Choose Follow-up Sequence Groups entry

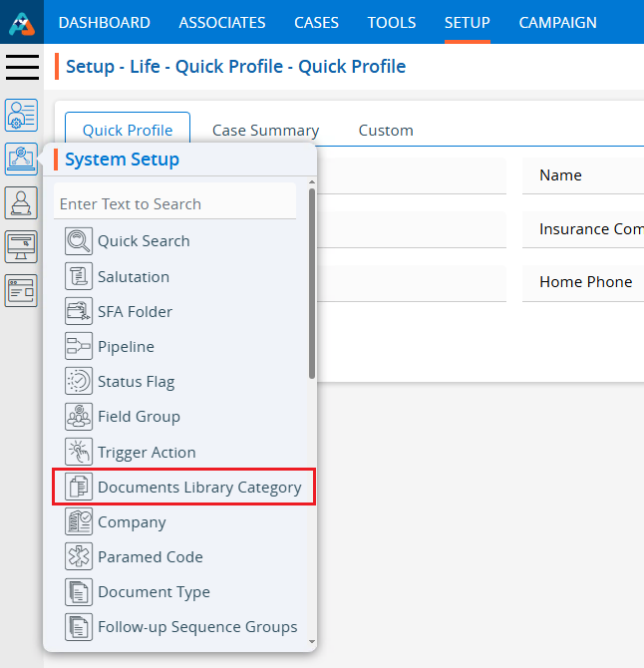(x=196, y=626)
